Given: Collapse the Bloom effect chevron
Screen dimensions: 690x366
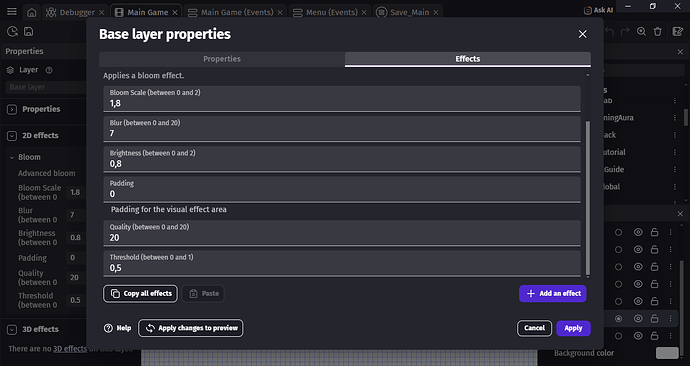Looking at the screenshot, I should point(12,157).
